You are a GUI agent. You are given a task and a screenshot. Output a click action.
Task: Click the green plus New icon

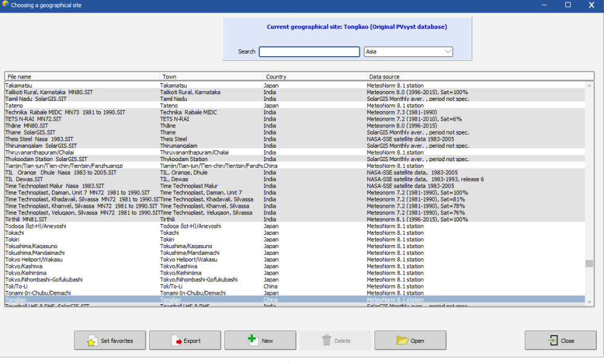252,340
